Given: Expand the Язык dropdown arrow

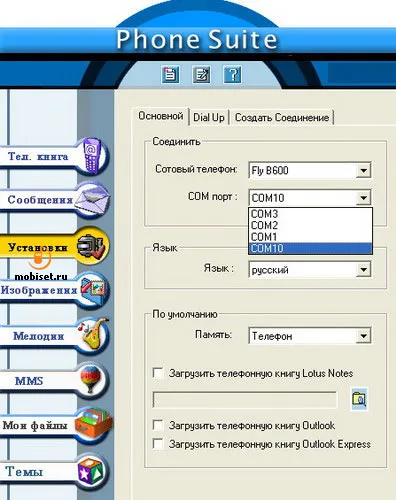Looking at the screenshot, I should click(363, 269).
